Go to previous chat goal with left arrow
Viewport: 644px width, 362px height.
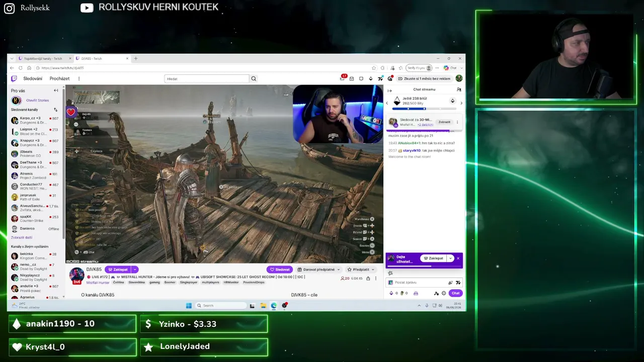point(387,103)
